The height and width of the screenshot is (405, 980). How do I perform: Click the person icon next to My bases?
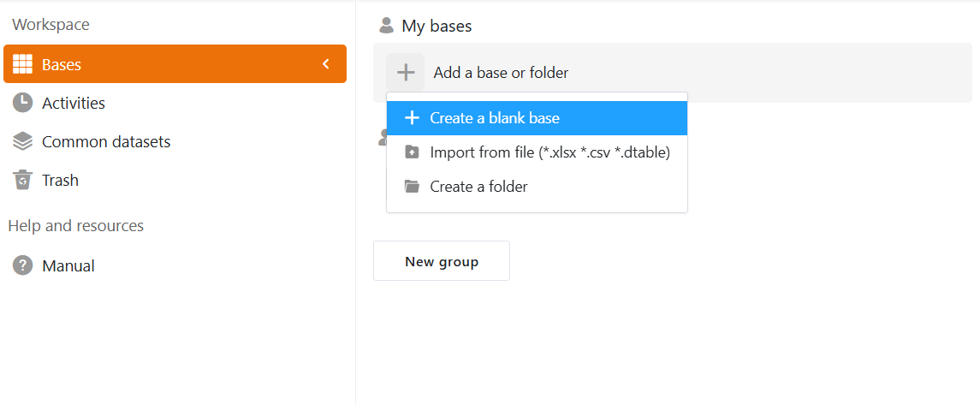click(386, 26)
